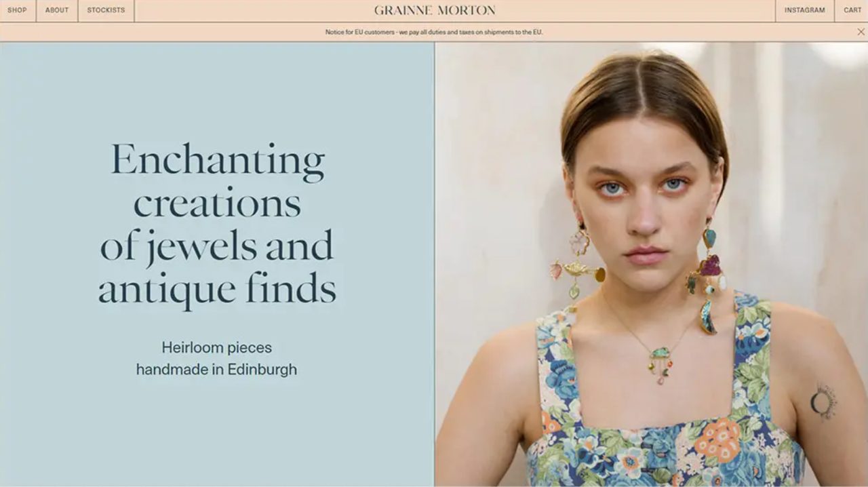Click the turquoise pendant necklace
This screenshot has height=487, width=868.
pyautogui.click(x=660, y=363)
